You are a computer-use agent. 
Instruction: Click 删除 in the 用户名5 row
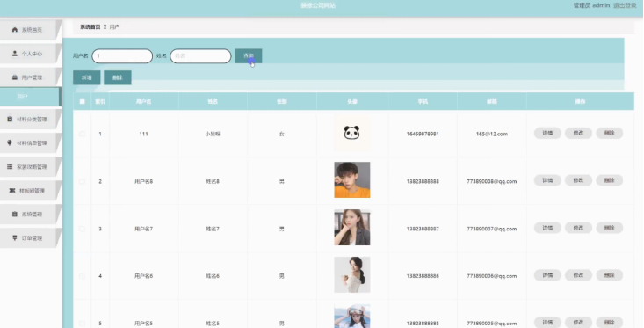pos(610,322)
